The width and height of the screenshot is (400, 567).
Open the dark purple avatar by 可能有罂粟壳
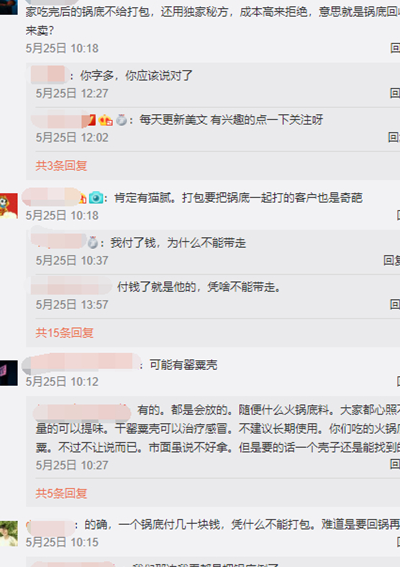click(x=9, y=373)
